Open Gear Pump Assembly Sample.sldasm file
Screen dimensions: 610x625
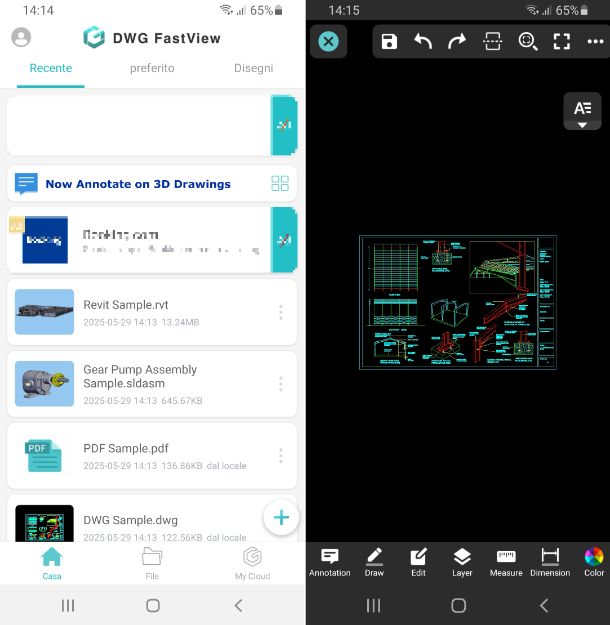152,384
